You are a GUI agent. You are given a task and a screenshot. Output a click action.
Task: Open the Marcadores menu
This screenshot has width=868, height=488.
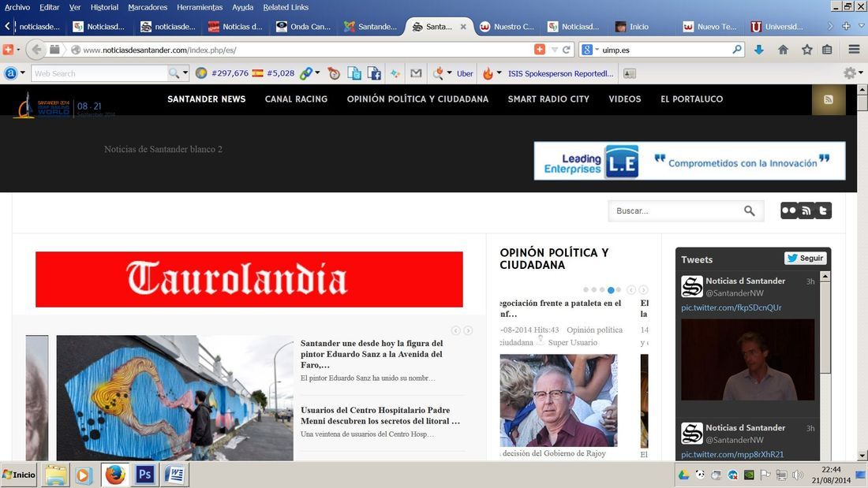(148, 7)
